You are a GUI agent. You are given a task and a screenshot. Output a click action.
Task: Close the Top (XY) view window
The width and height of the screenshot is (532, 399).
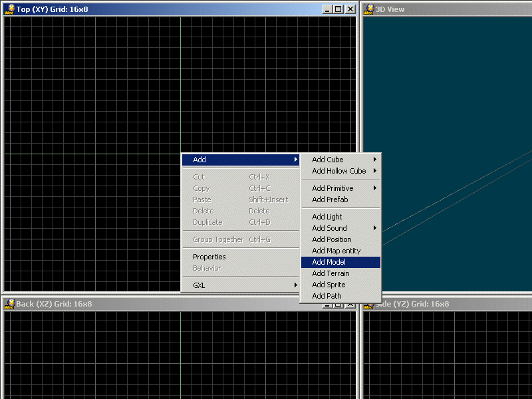point(350,9)
